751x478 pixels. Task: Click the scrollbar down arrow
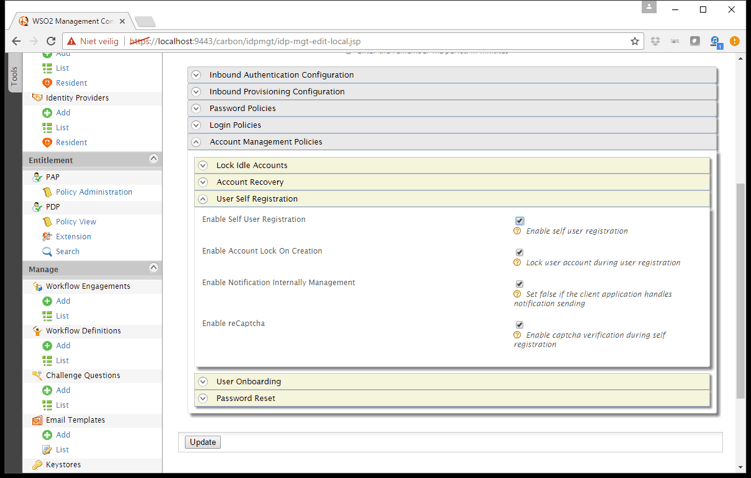(x=740, y=467)
